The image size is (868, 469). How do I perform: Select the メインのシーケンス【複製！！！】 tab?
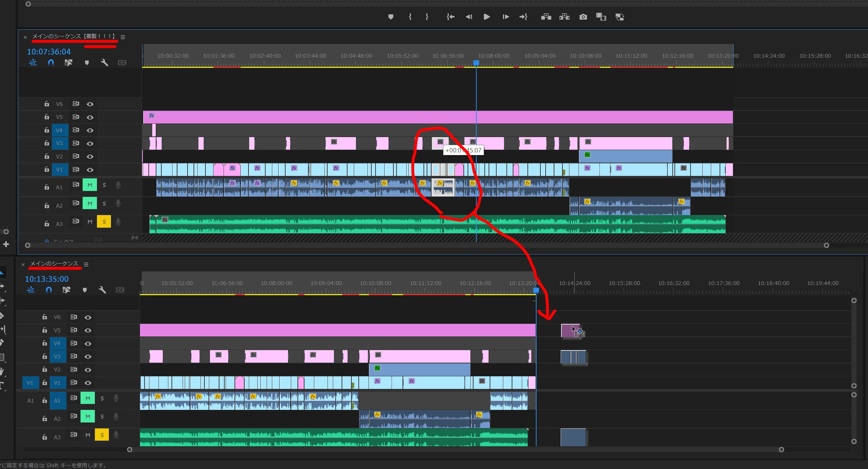click(x=73, y=36)
